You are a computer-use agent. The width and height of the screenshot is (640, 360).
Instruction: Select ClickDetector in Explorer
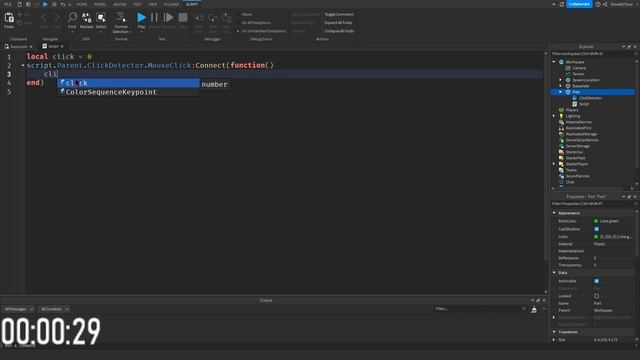click(x=590, y=98)
